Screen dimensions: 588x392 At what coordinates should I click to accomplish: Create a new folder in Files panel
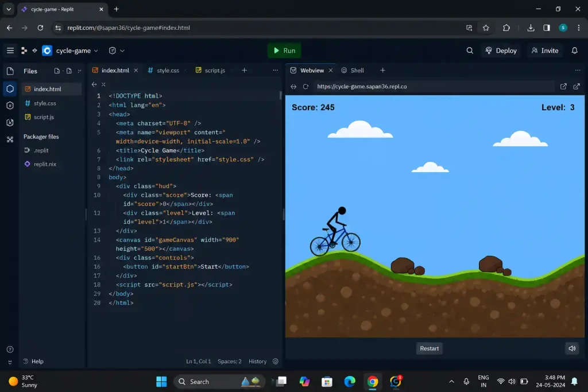coord(69,71)
